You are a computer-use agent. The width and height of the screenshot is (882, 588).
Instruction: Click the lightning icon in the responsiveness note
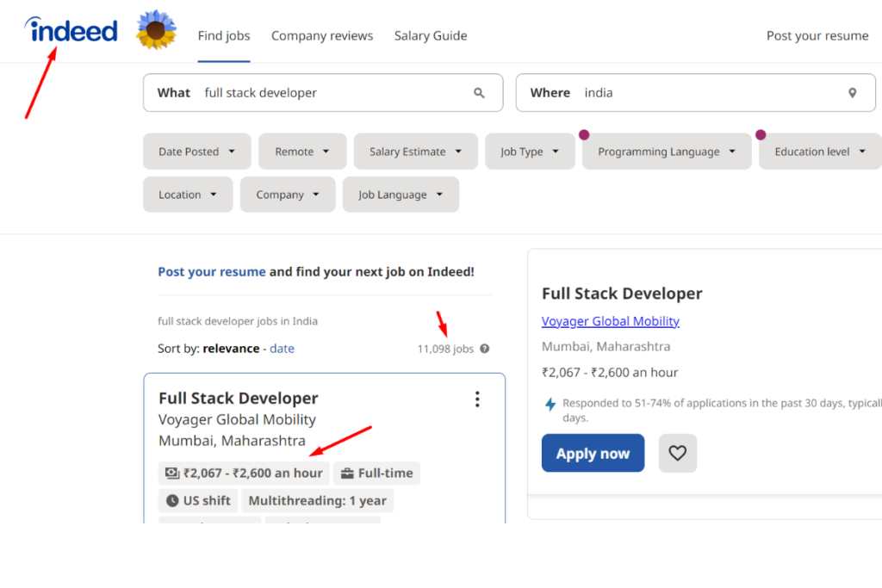[x=550, y=404]
